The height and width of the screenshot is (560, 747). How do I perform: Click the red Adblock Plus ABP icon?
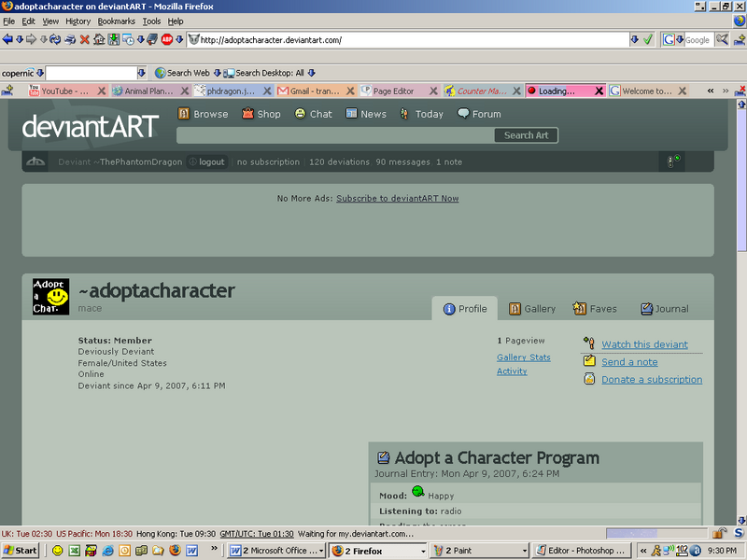point(167,39)
